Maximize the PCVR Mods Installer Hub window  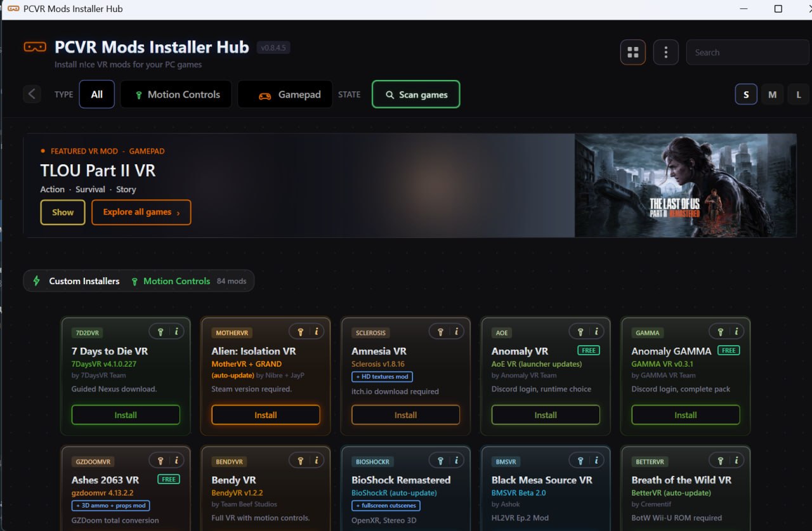tap(778, 9)
